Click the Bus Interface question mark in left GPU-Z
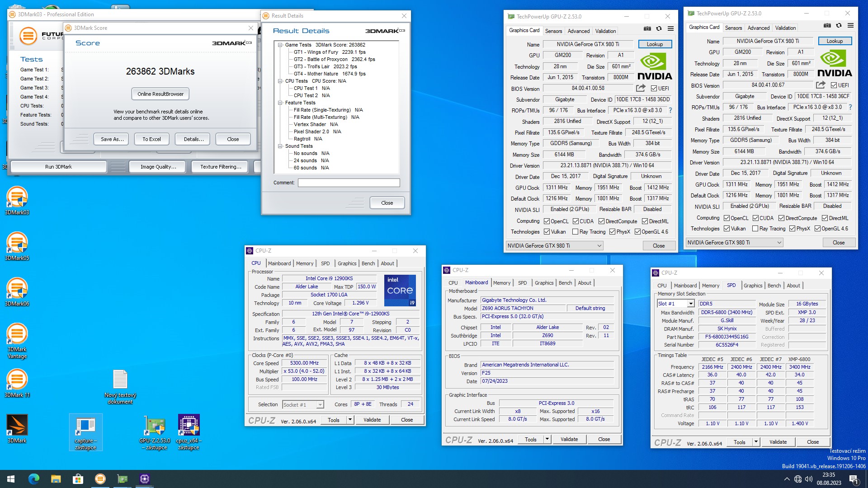Viewport: 868px width, 488px height. click(670, 110)
